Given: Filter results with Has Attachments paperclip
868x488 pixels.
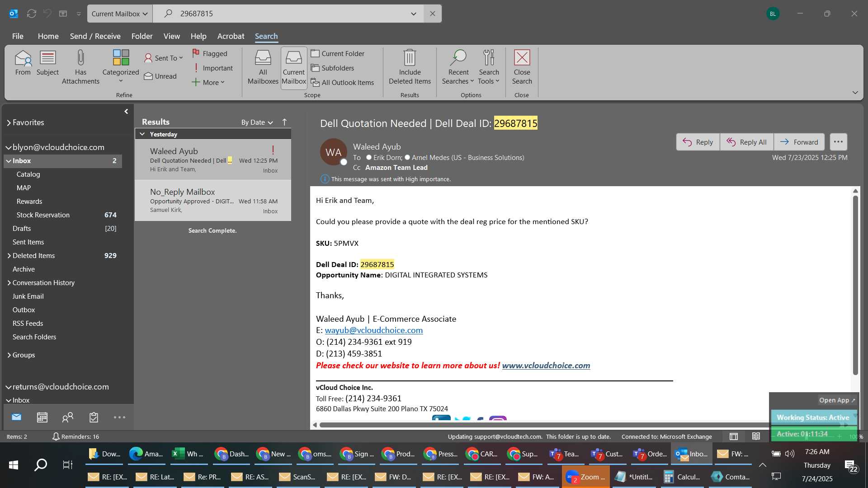Looking at the screenshot, I should tap(80, 67).
